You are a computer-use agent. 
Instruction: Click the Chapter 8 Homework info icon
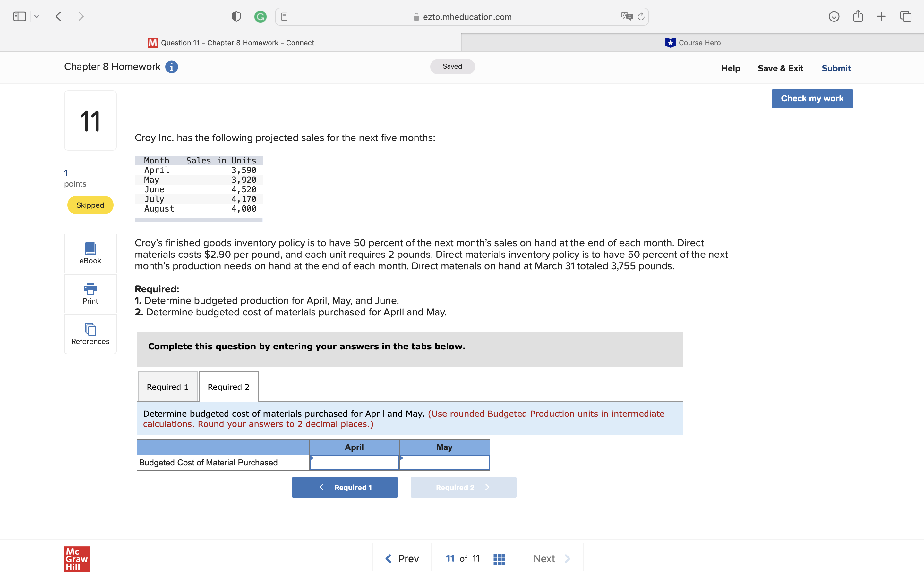tap(171, 67)
